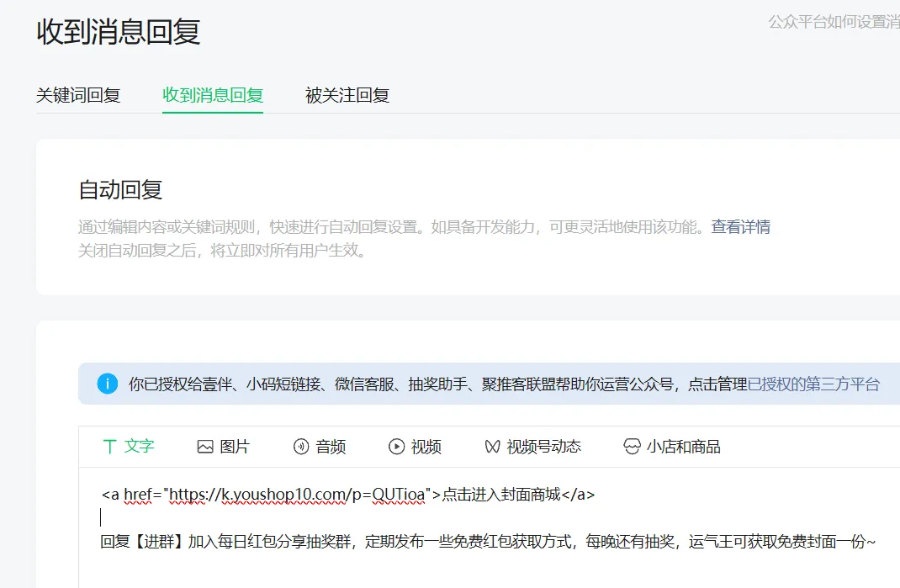
Task: Select the 收到消息回复 tab
Action: coord(212,95)
